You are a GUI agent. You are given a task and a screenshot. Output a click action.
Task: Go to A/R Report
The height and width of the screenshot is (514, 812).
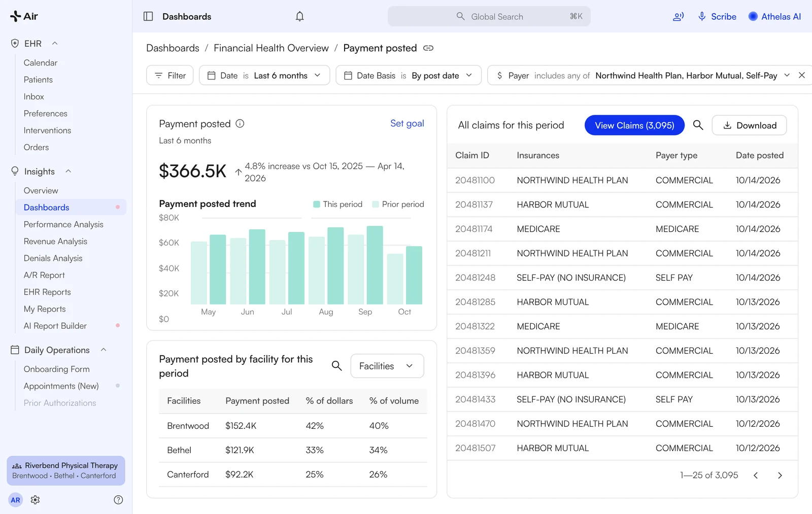[x=44, y=275]
